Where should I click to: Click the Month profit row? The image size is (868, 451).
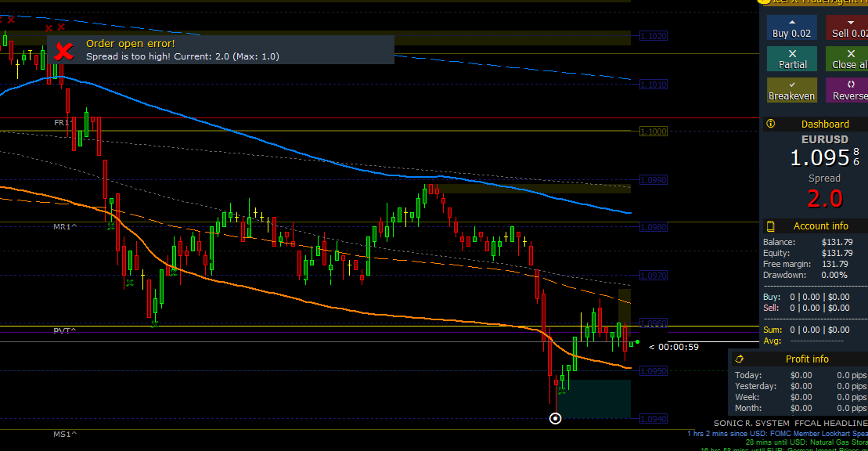click(x=801, y=408)
